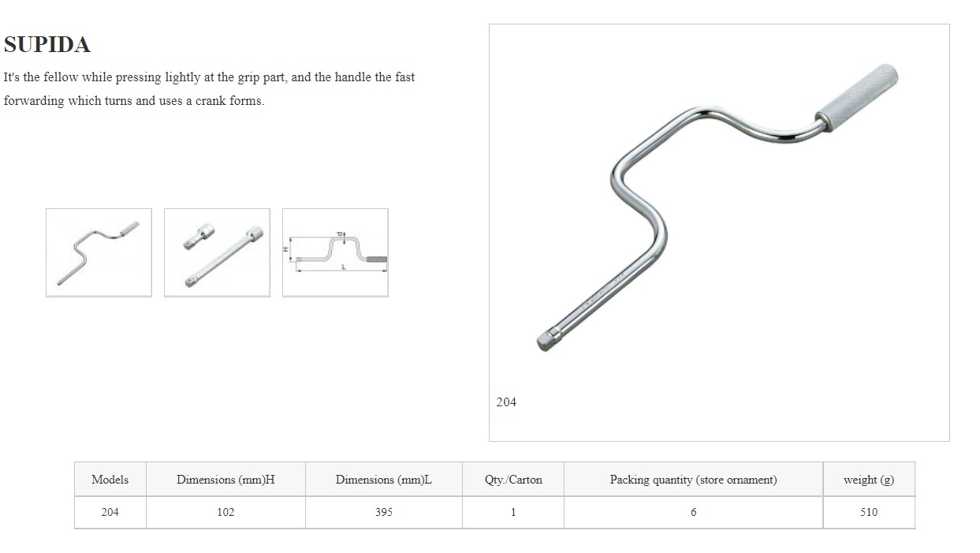
Task: Select the Qty./Carton value 1 cell
Action: tap(513, 512)
